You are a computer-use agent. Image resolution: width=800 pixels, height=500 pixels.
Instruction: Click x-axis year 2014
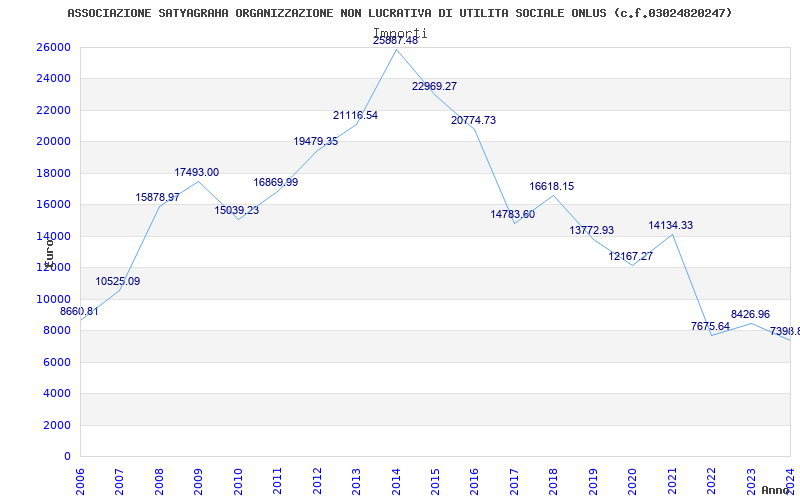coord(396,481)
